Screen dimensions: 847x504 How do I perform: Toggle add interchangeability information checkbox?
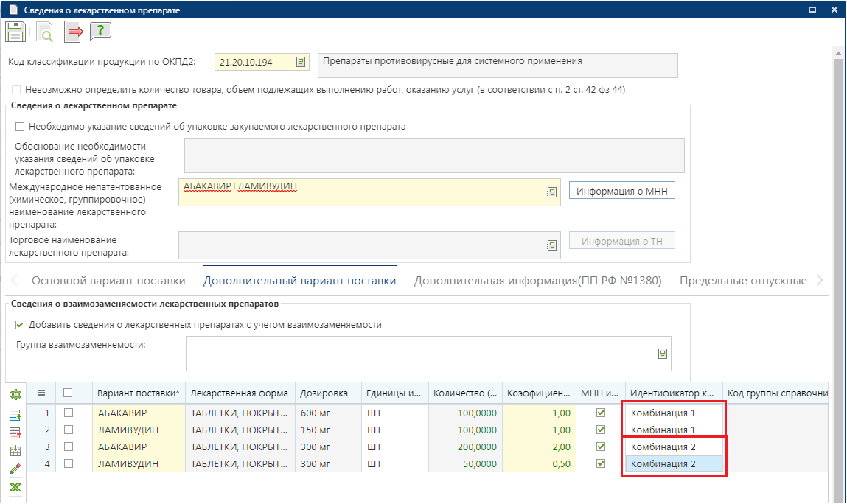pos(20,325)
